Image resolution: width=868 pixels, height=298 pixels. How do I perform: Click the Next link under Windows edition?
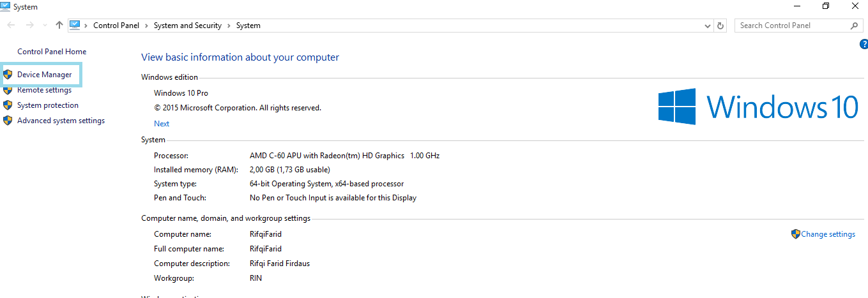[162, 124]
